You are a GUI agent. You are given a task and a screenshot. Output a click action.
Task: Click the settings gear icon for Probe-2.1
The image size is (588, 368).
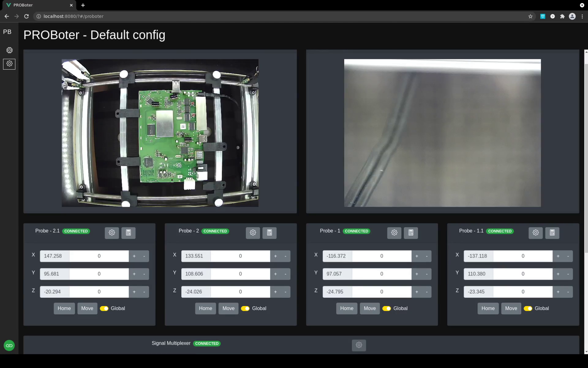pos(111,232)
